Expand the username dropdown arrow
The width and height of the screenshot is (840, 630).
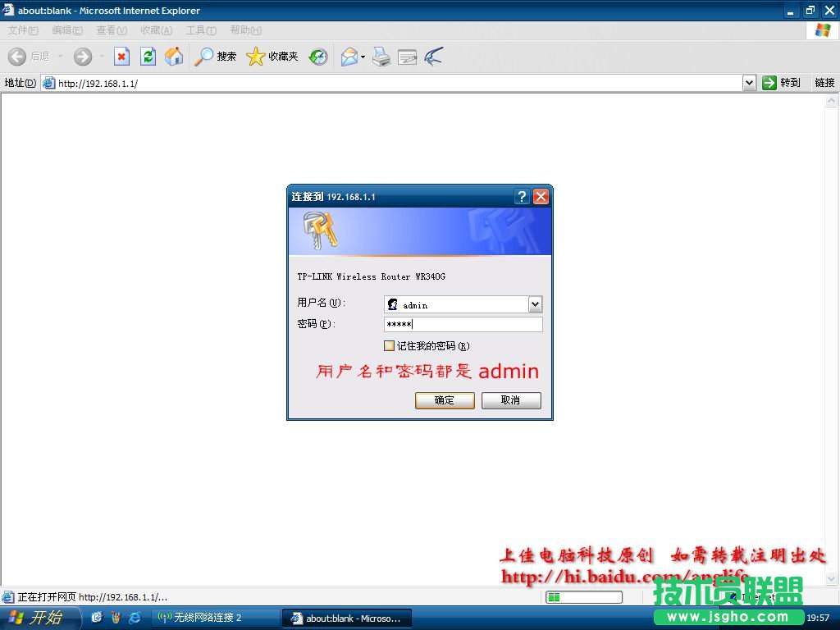(x=535, y=304)
